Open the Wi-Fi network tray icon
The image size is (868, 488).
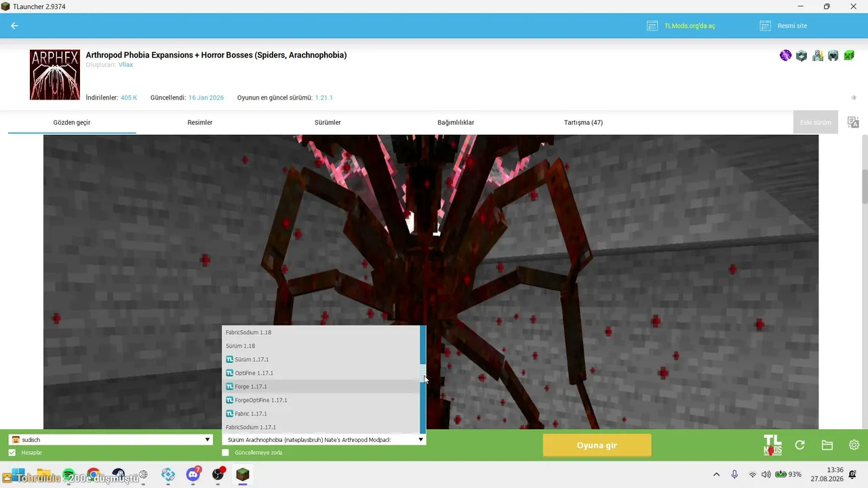[752, 474]
